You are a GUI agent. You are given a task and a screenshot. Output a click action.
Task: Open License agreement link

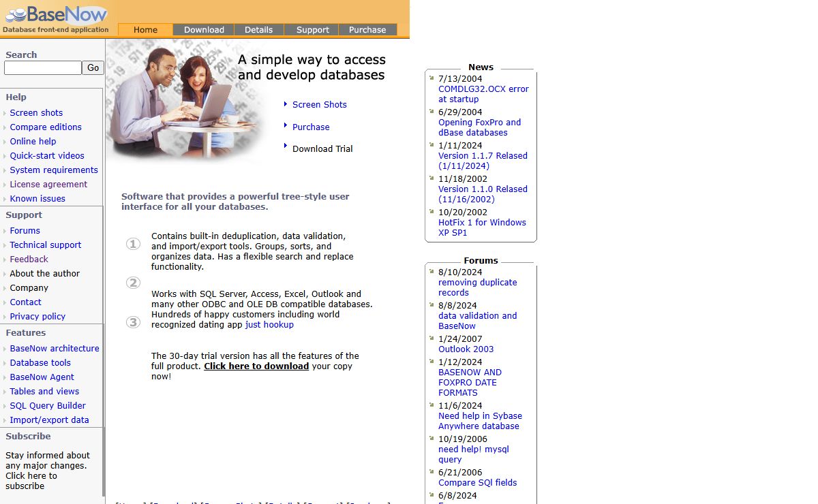point(48,185)
